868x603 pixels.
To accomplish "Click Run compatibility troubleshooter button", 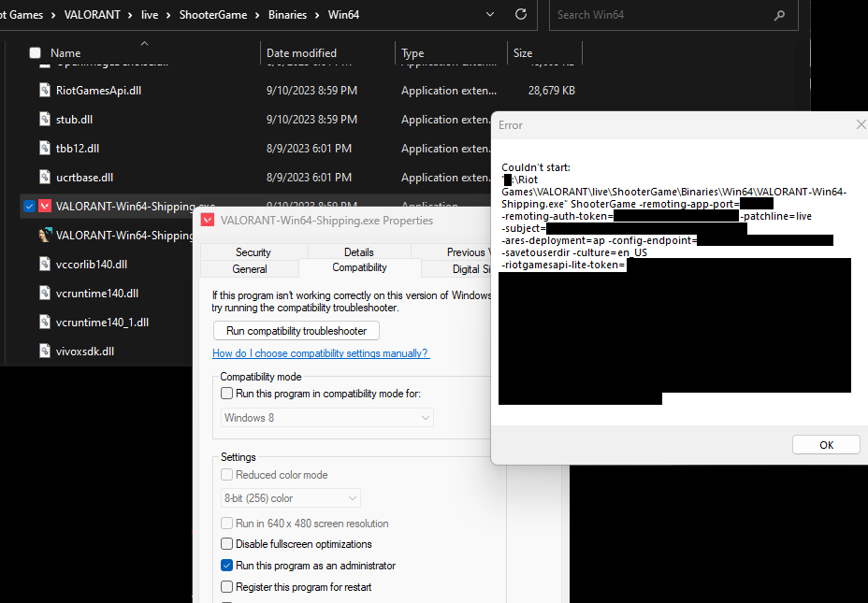I will (297, 331).
